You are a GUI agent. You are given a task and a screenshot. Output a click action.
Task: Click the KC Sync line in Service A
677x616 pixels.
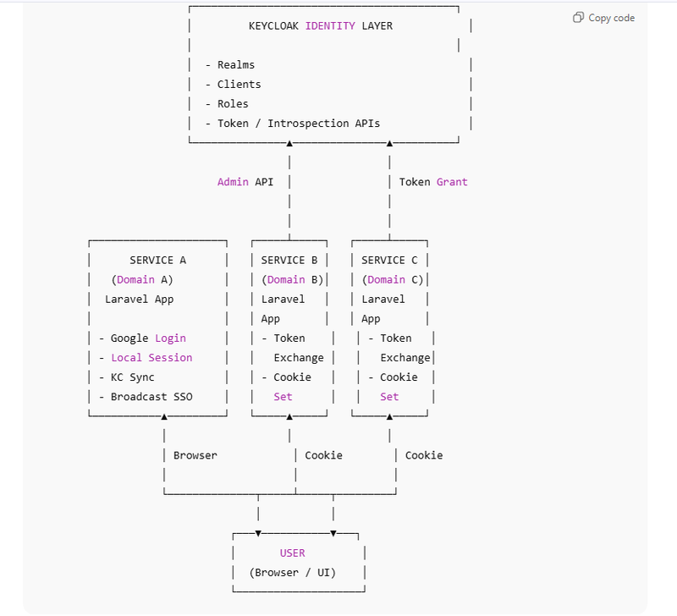[x=132, y=377]
